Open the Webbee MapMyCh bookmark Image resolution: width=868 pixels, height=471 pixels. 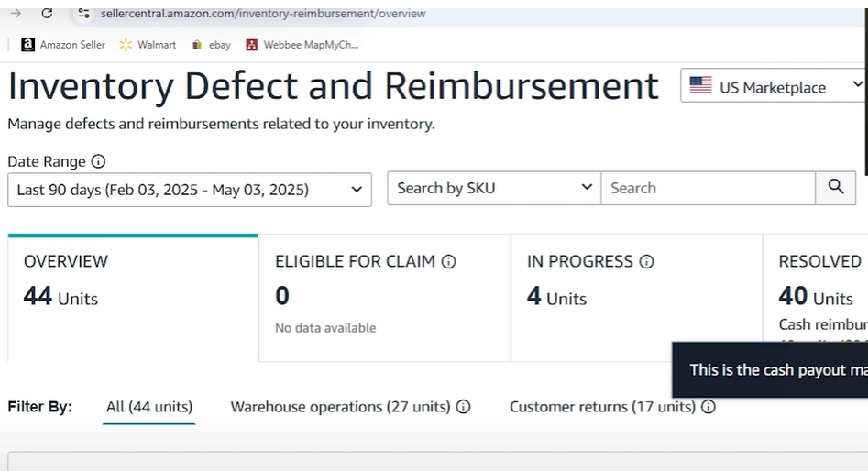point(302,44)
